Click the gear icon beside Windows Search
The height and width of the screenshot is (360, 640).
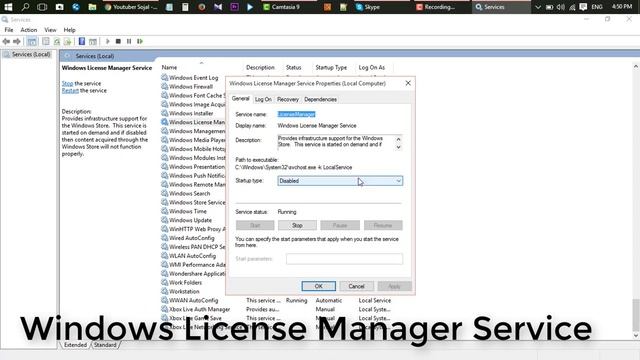[x=164, y=193]
